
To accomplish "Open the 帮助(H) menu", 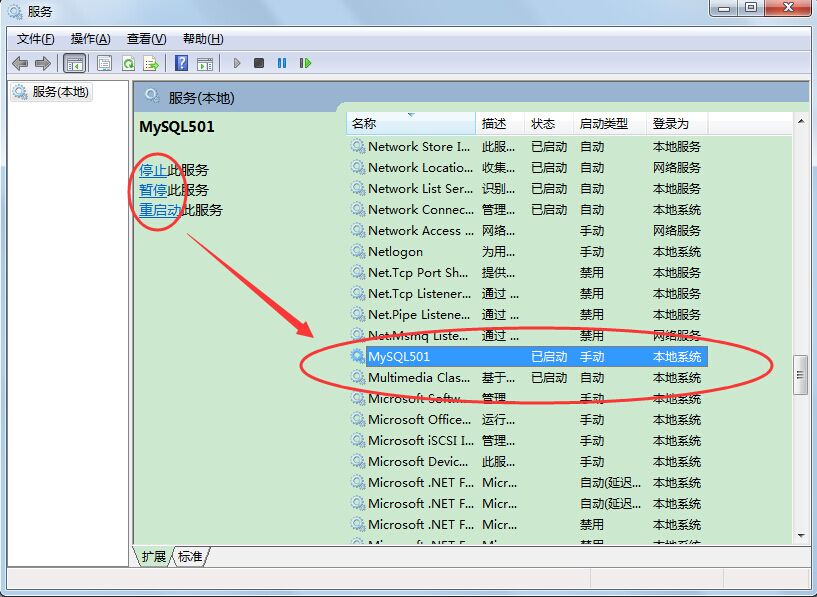I will coord(203,39).
